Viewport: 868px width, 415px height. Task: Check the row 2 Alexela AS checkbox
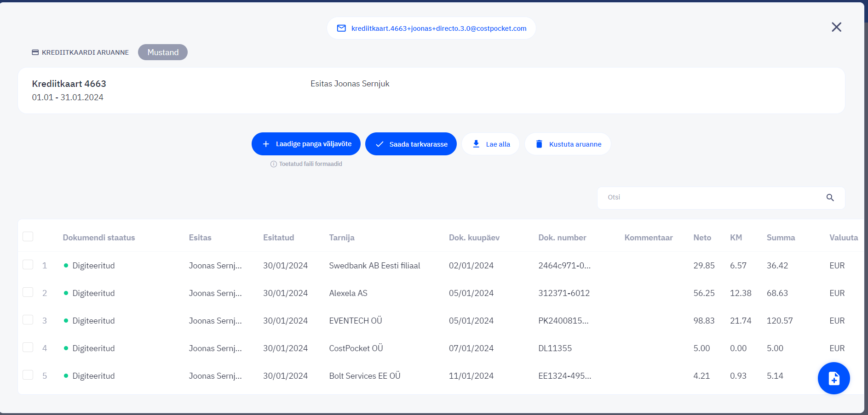click(28, 292)
